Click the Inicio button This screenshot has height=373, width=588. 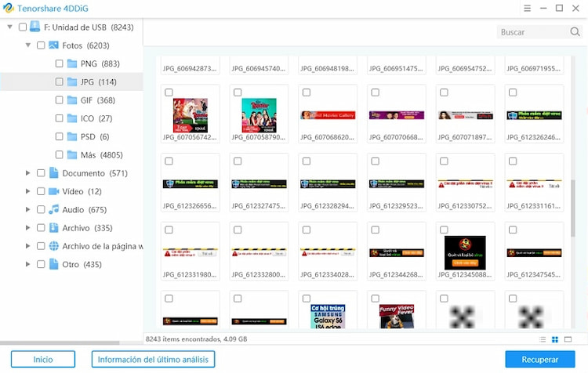tap(43, 359)
